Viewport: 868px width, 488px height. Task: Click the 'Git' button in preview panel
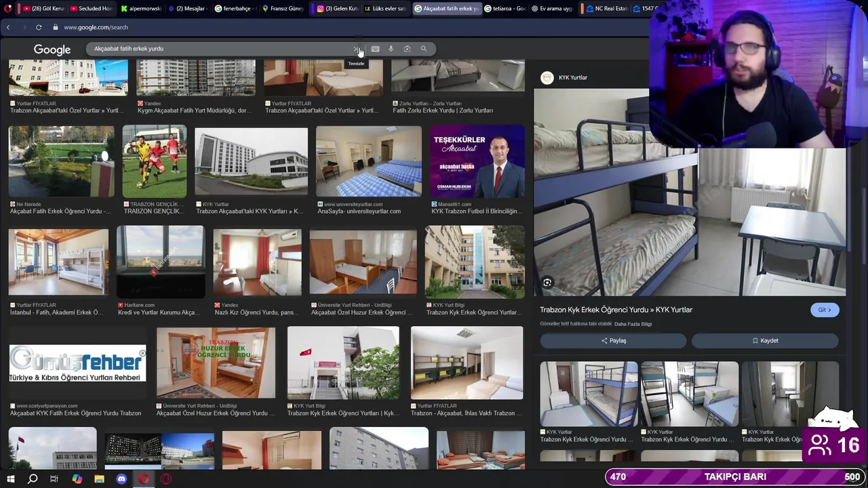click(x=825, y=310)
